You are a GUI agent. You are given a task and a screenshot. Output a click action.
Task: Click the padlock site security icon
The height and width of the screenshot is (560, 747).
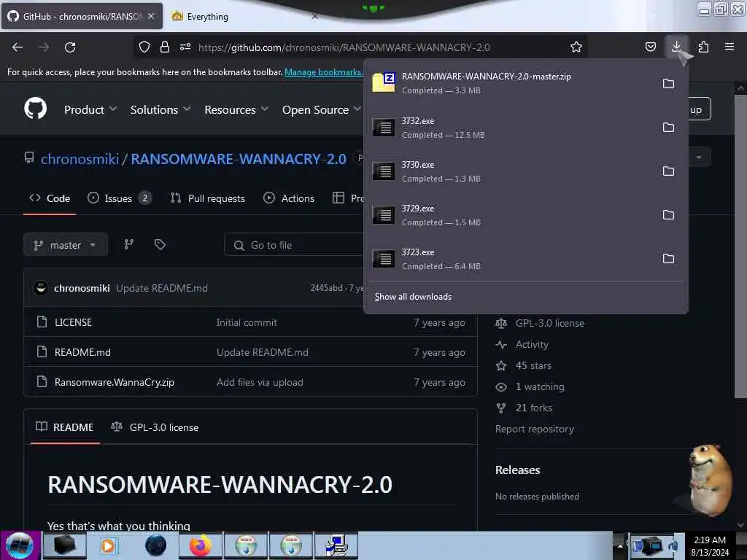click(x=165, y=47)
